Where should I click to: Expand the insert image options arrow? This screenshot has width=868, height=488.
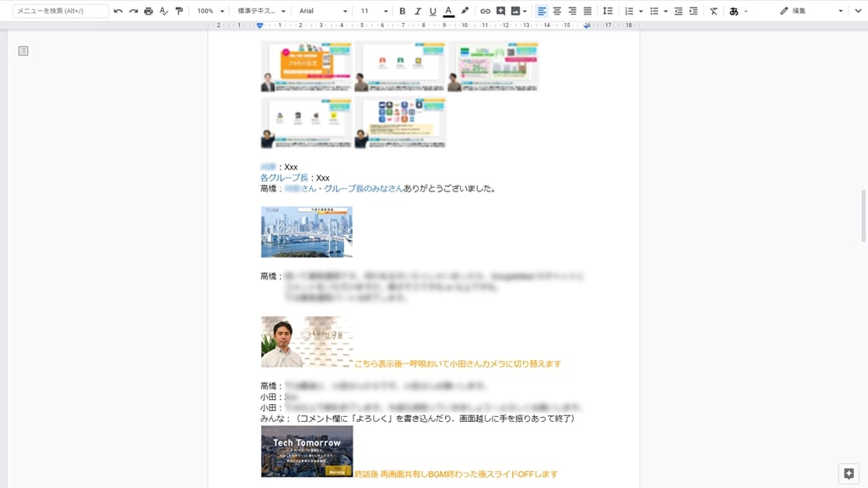[525, 11]
